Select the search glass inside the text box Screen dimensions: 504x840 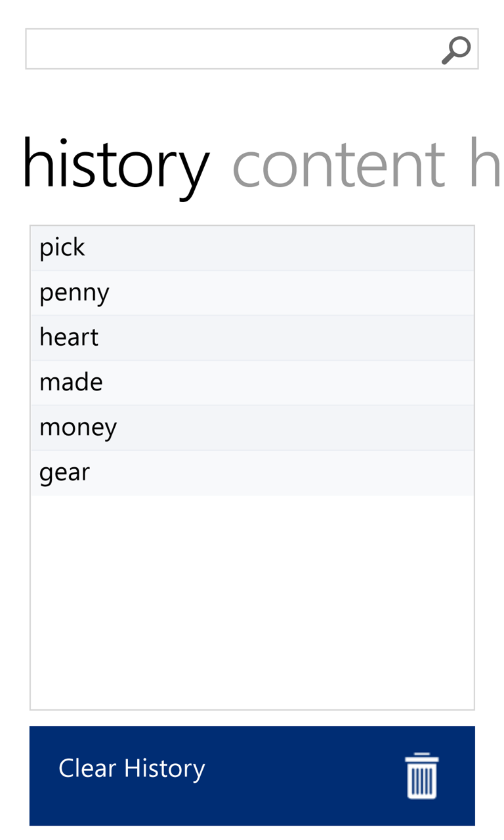coord(456,49)
